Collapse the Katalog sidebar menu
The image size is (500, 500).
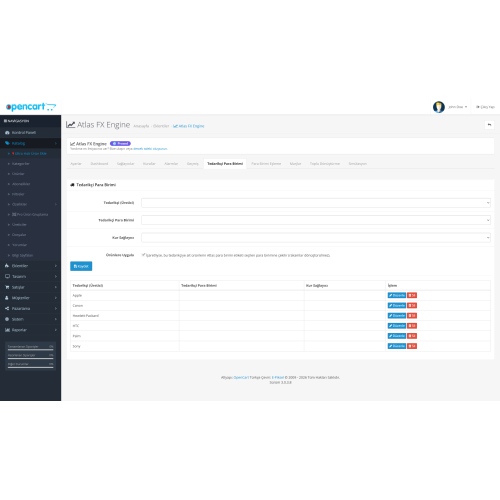[30, 143]
